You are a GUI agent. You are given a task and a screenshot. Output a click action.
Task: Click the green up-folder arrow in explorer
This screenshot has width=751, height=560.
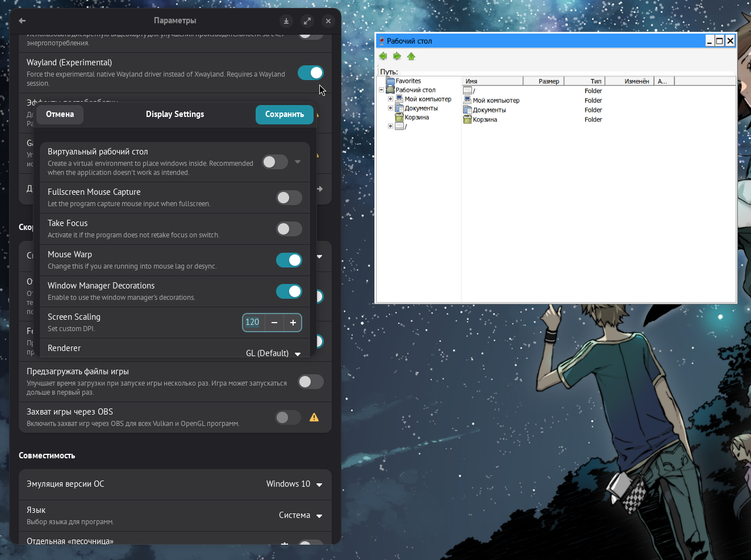(411, 56)
